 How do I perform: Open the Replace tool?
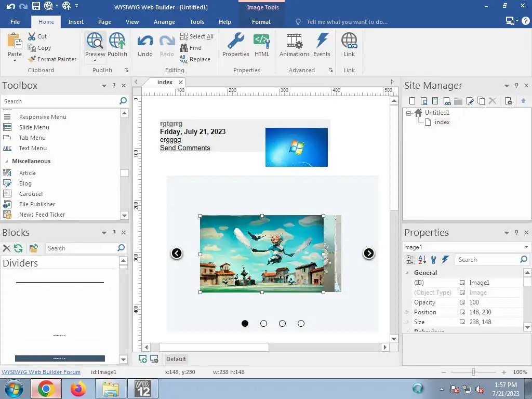click(195, 59)
